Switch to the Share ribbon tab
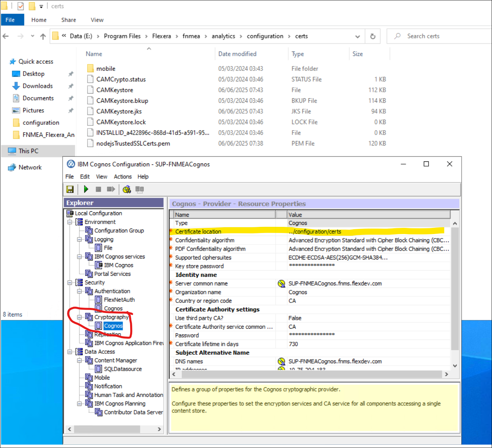Screen dimensions: 492x448 (69, 20)
